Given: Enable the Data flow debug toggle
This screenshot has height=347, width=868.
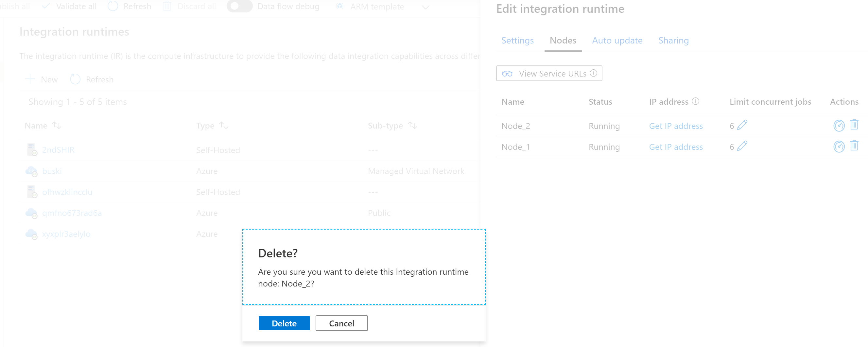Looking at the screenshot, I should tap(240, 6).
